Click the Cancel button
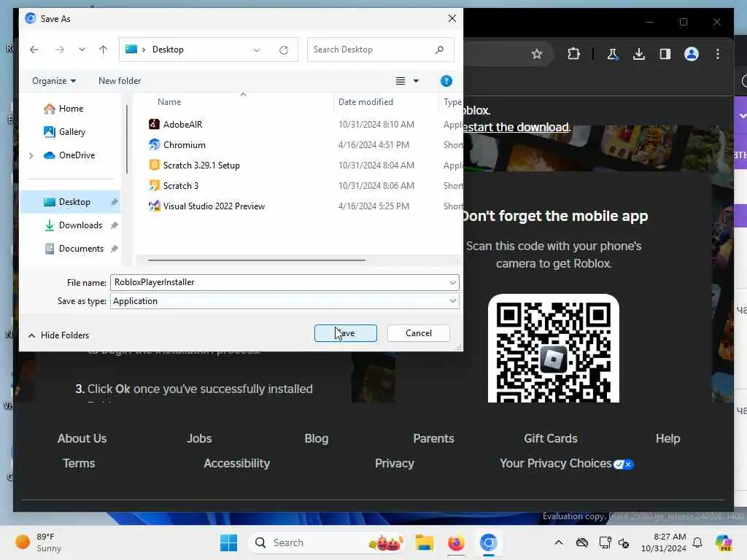This screenshot has height=560, width=747. pyautogui.click(x=418, y=333)
